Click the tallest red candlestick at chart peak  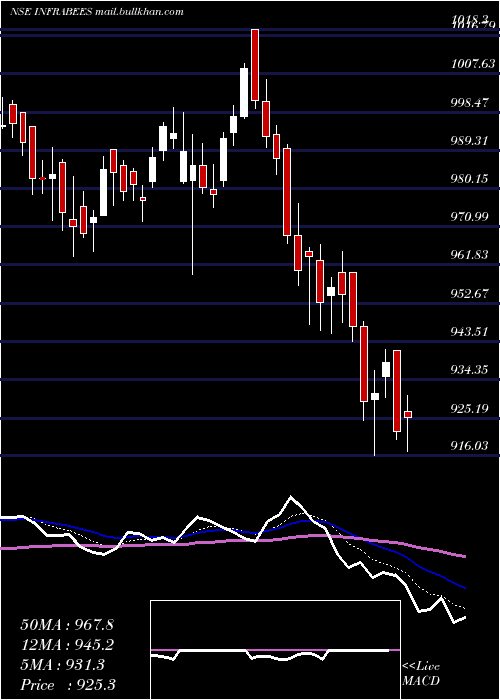[x=255, y=65]
